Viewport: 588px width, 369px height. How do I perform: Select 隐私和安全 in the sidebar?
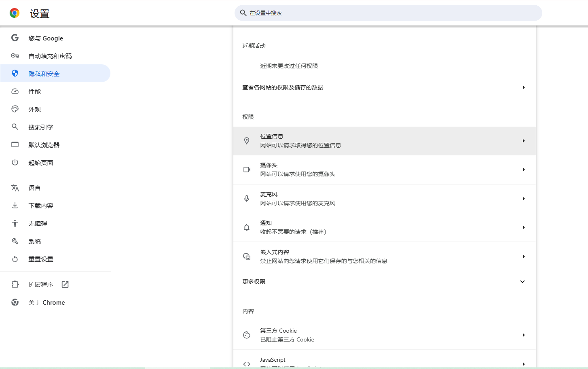click(x=55, y=74)
